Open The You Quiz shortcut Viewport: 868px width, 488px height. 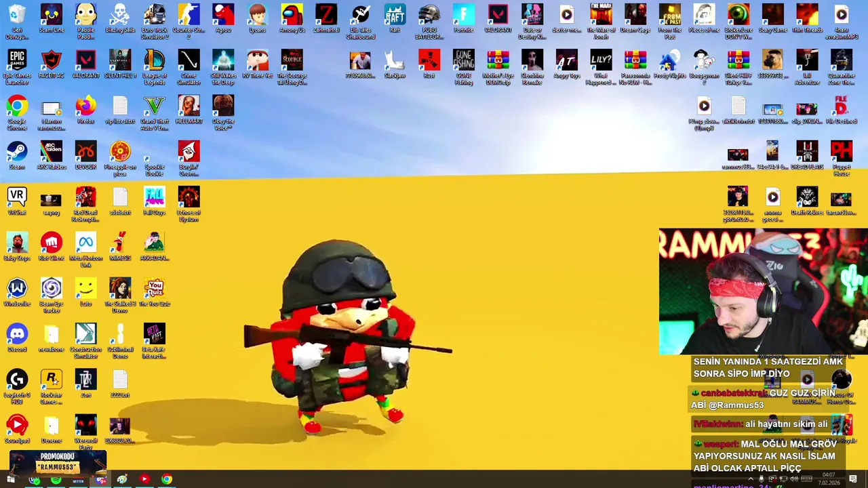point(155,291)
